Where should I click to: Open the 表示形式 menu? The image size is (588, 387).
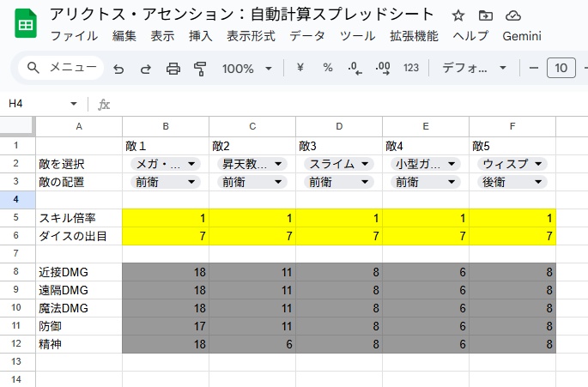[x=251, y=36]
